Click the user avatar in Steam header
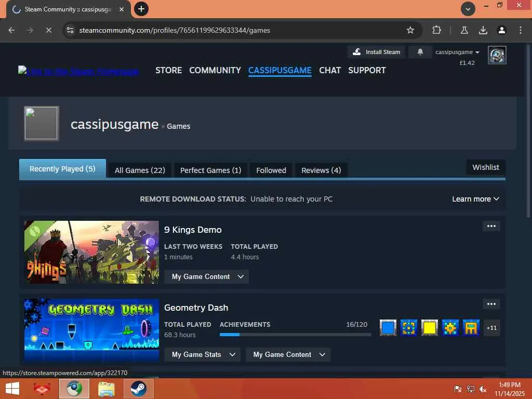This screenshot has width=532, height=399. point(497,55)
